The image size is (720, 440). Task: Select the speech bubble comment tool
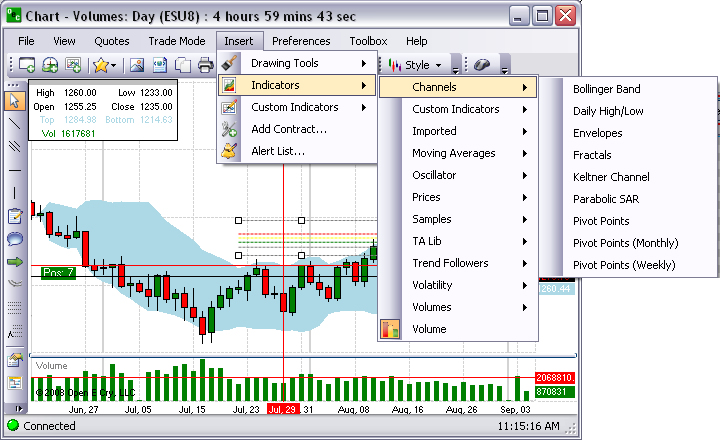point(15,238)
